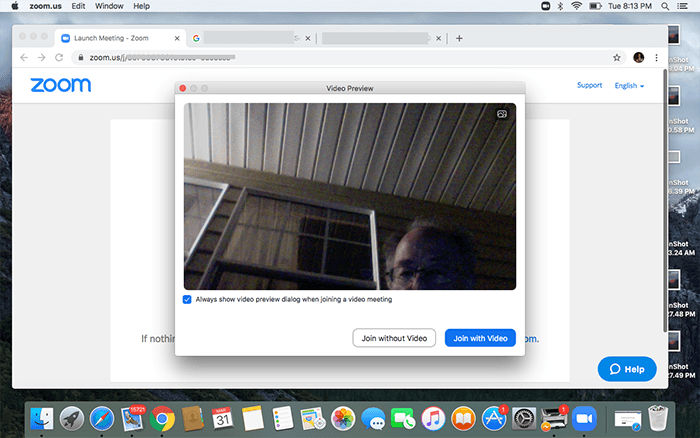This screenshot has width=700, height=438.
Task: Go back in Chrome browser
Action: pos(24,58)
